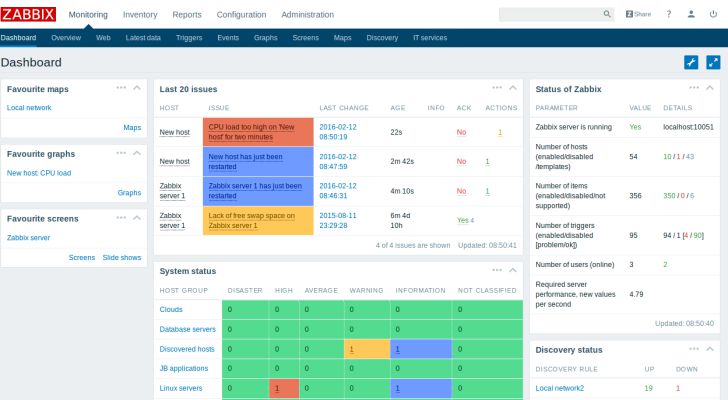Open the JB applications host group

(x=184, y=368)
